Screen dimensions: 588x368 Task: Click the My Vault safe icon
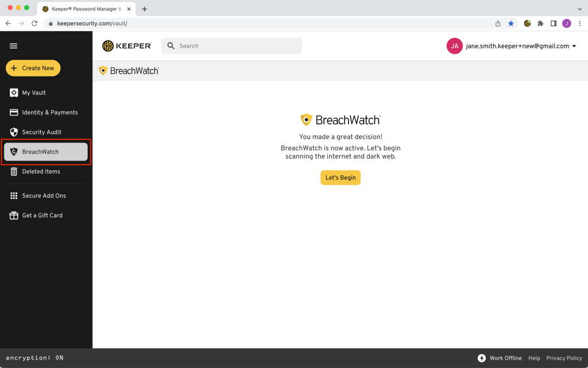[x=14, y=93]
